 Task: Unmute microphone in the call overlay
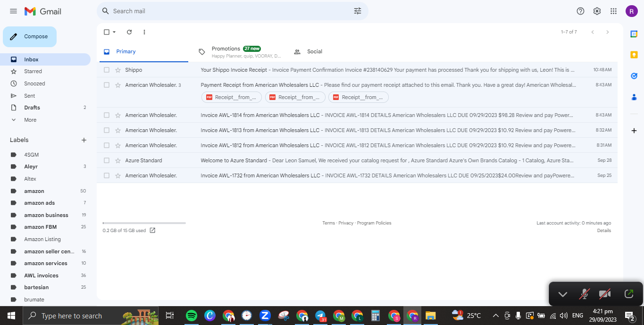tap(584, 294)
